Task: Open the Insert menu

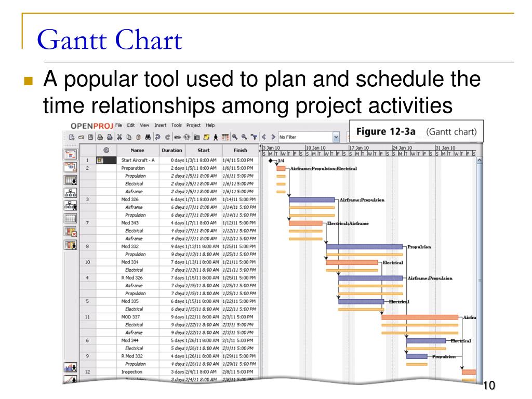Action: [x=160, y=125]
